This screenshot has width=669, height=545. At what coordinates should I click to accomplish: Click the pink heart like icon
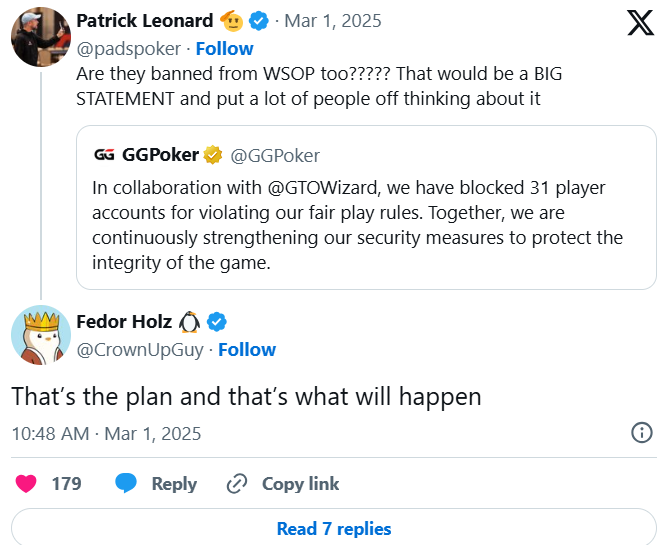coord(27,484)
